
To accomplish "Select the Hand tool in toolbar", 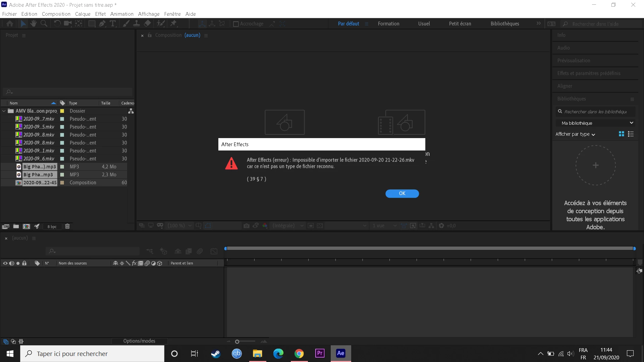I will pyautogui.click(x=33, y=23).
